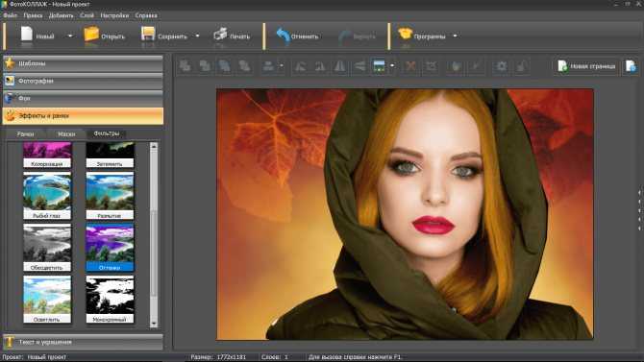Image resolution: width=644 pixels, height=362 pixels.
Task: Select the Рыбий глаз filter thumbnail
Action: click(x=47, y=195)
